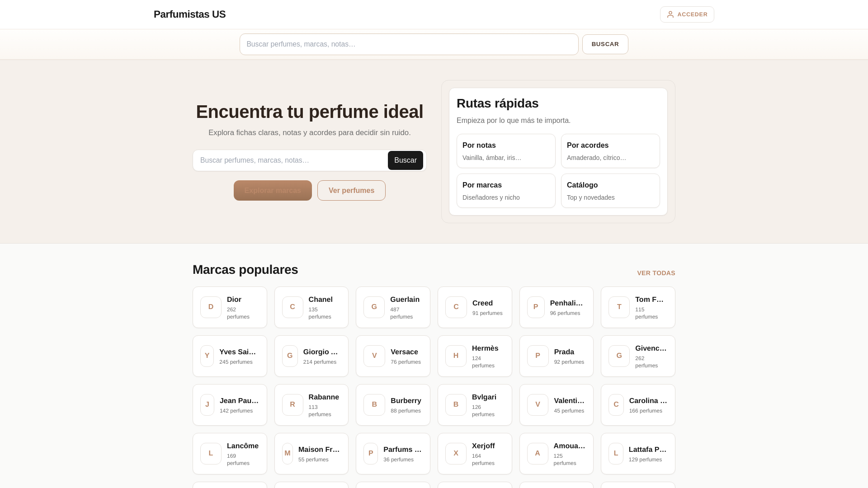This screenshot has height=488, width=868.
Task: Open the Bvlgari brand name
Action: point(484,397)
